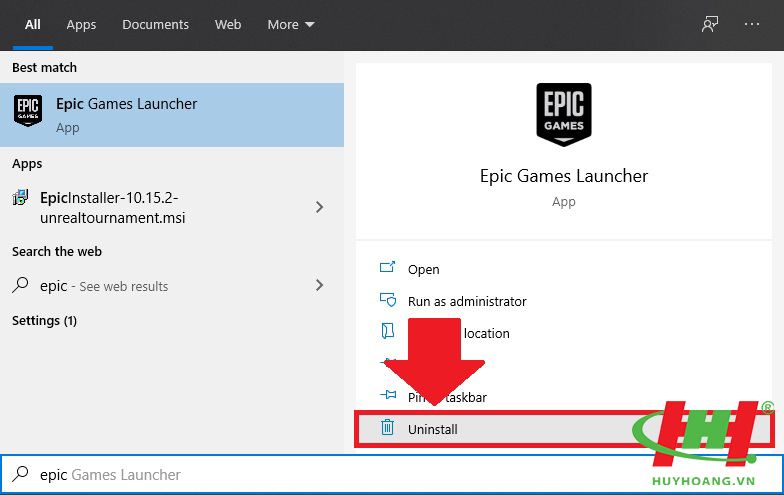This screenshot has width=784, height=495.
Task: Open the Settings (1) category
Action: (x=44, y=320)
